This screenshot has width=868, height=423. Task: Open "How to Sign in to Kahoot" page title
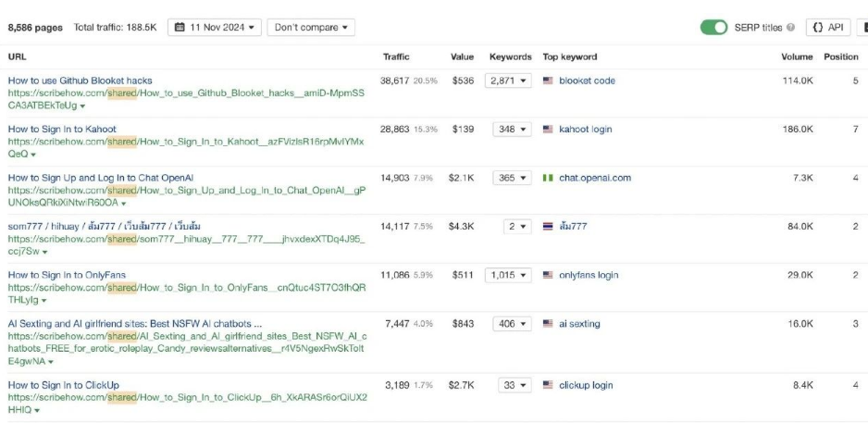point(62,130)
